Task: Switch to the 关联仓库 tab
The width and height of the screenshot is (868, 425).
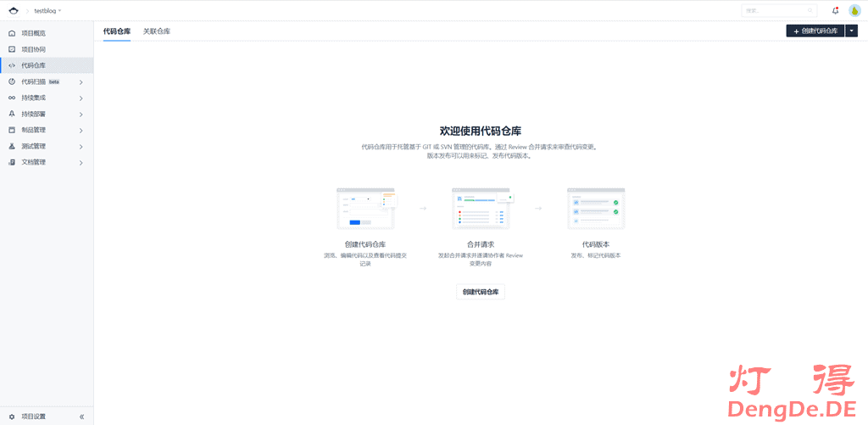Action: click(x=156, y=31)
